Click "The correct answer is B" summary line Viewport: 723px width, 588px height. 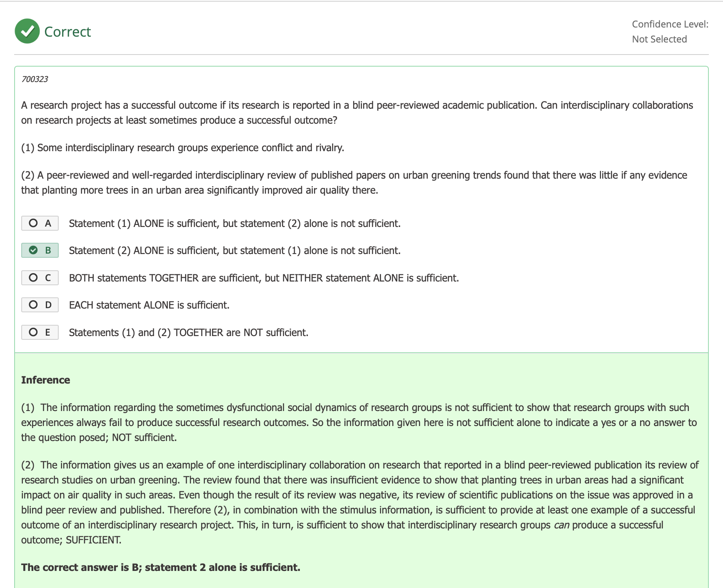pos(160,567)
